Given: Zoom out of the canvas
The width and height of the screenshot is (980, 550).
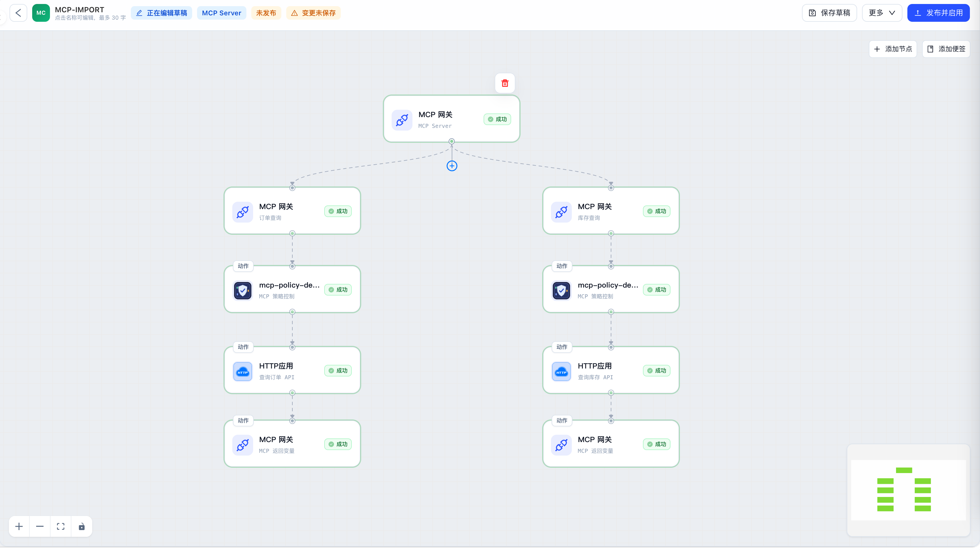Looking at the screenshot, I should pos(40,526).
